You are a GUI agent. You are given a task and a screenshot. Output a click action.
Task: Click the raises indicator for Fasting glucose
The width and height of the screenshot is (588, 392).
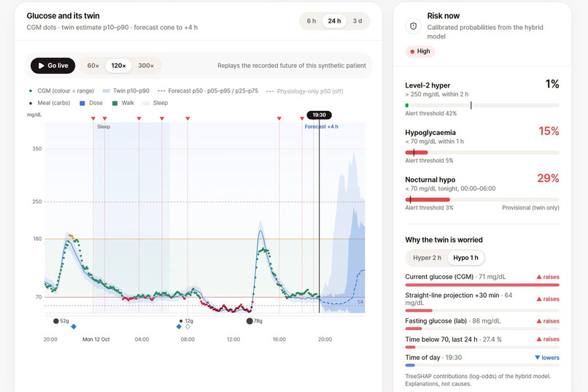(x=548, y=321)
